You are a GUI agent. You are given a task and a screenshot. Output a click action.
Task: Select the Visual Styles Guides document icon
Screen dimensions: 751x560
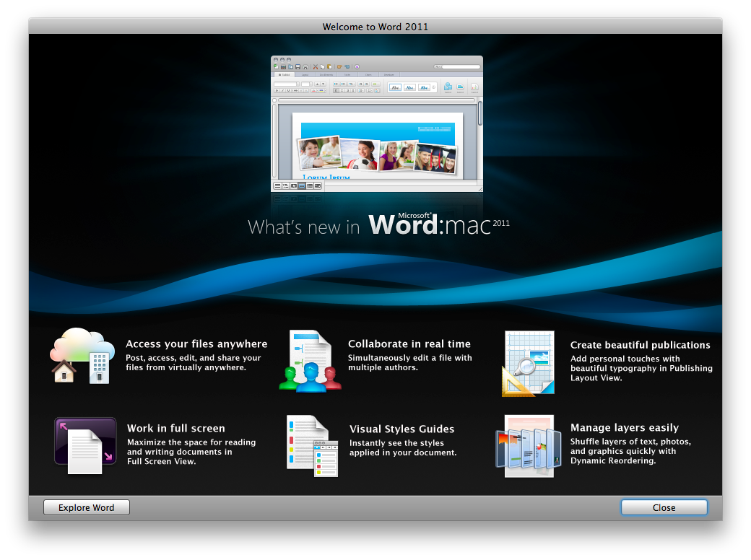tap(312, 445)
